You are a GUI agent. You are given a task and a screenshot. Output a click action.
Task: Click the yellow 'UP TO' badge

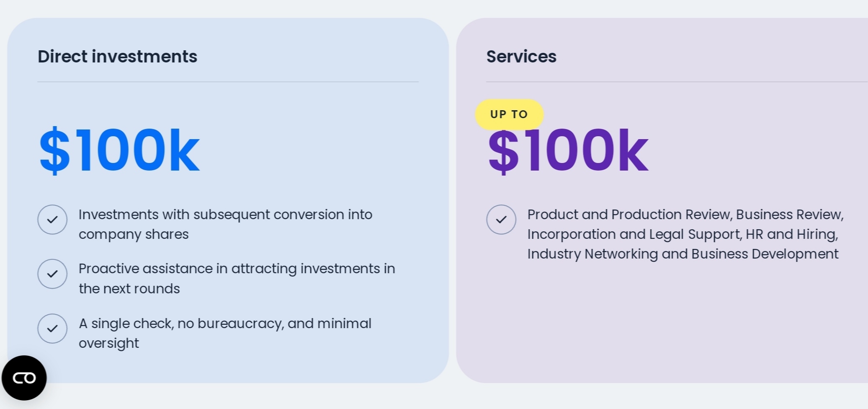509,114
